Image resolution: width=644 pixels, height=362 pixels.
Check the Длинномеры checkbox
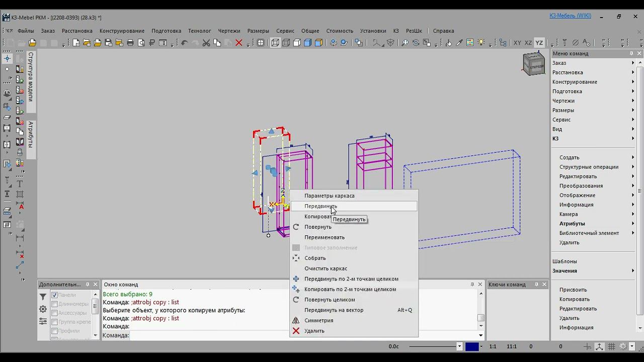click(x=54, y=304)
